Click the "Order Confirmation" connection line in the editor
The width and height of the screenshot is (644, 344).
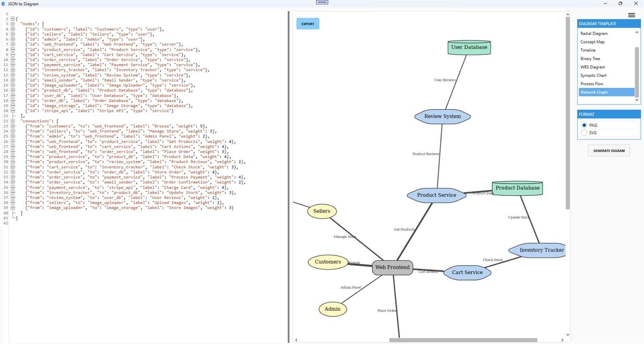(135, 182)
